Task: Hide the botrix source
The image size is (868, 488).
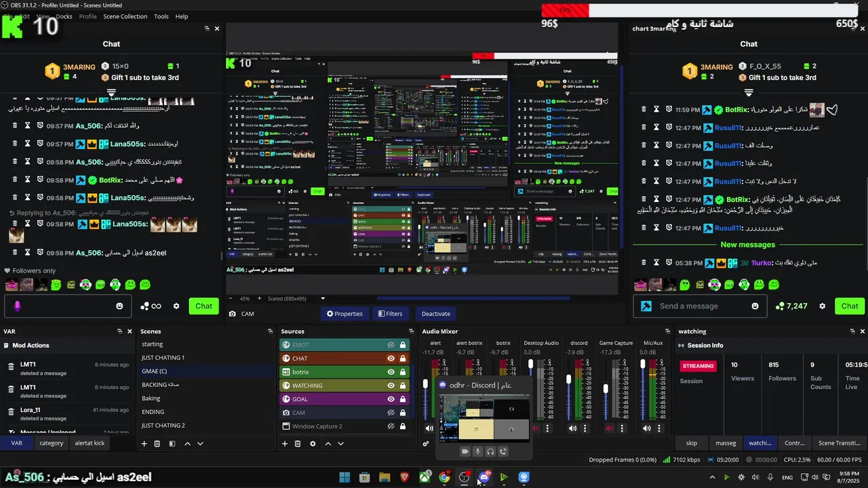Action: [x=391, y=372]
